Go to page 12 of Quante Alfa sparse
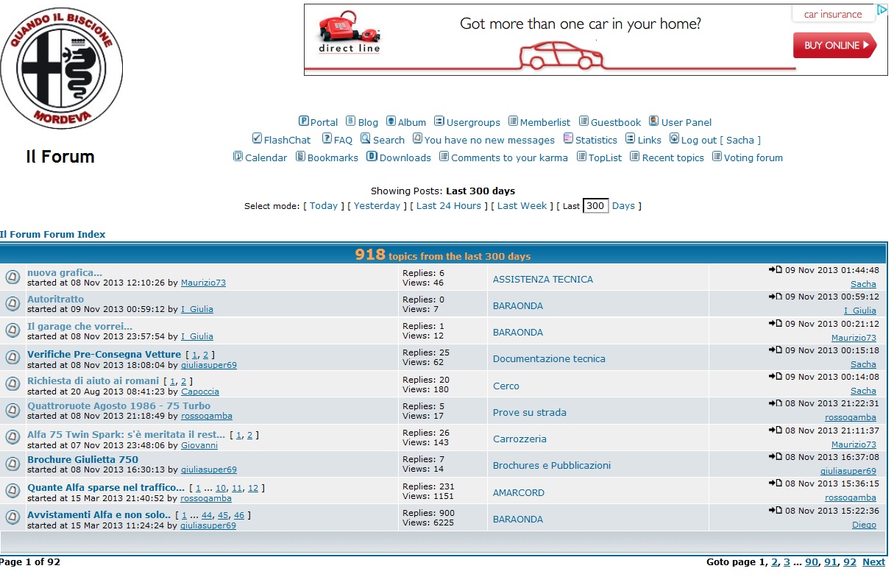 click(x=253, y=488)
